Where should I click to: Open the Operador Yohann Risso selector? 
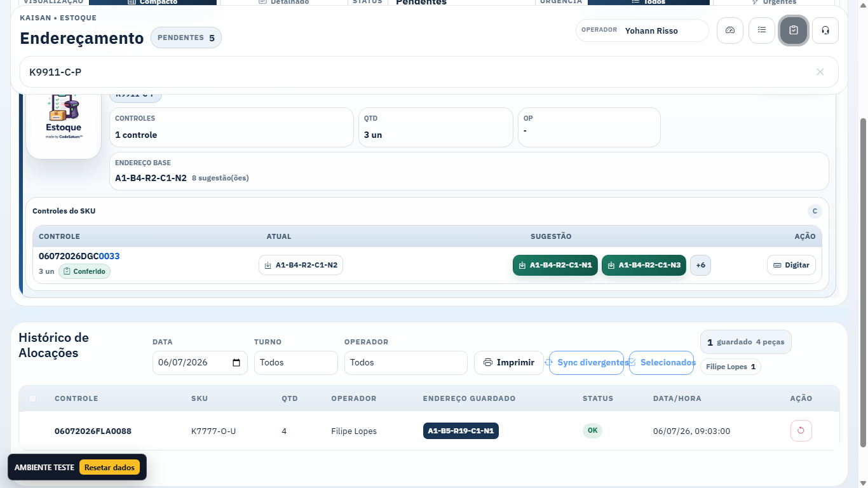click(642, 30)
